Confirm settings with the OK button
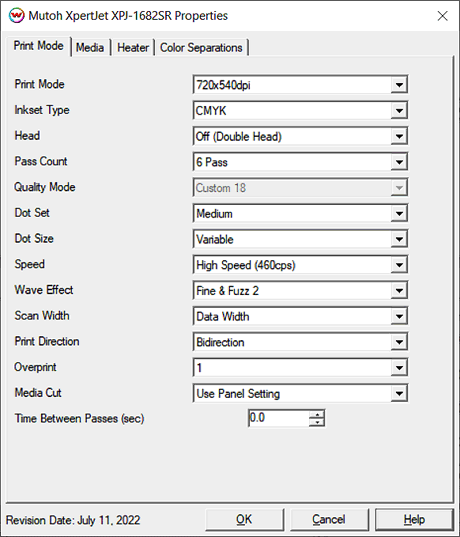Image resolution: width=460 pixels, height=537 pixels. pos(245,520)
